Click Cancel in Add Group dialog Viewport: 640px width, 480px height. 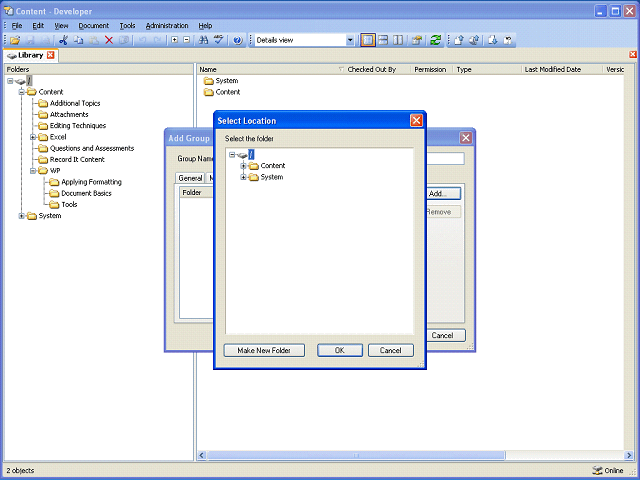(446, 336)
